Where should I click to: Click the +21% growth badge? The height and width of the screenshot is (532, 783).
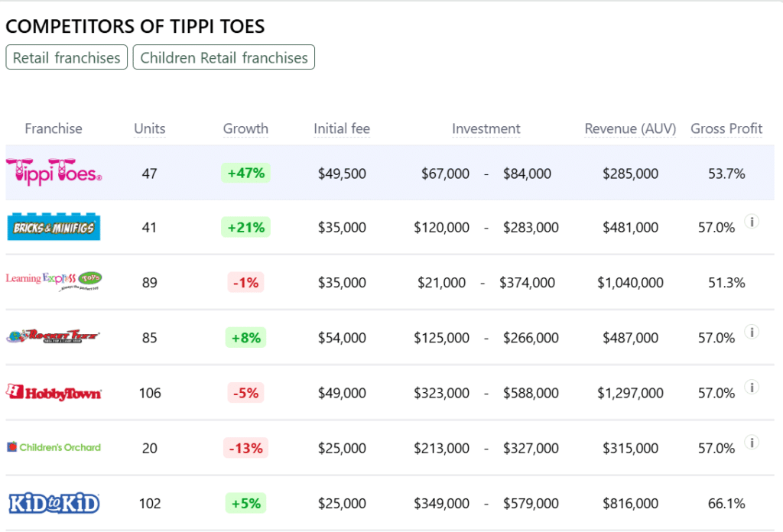tap(245, 227)
